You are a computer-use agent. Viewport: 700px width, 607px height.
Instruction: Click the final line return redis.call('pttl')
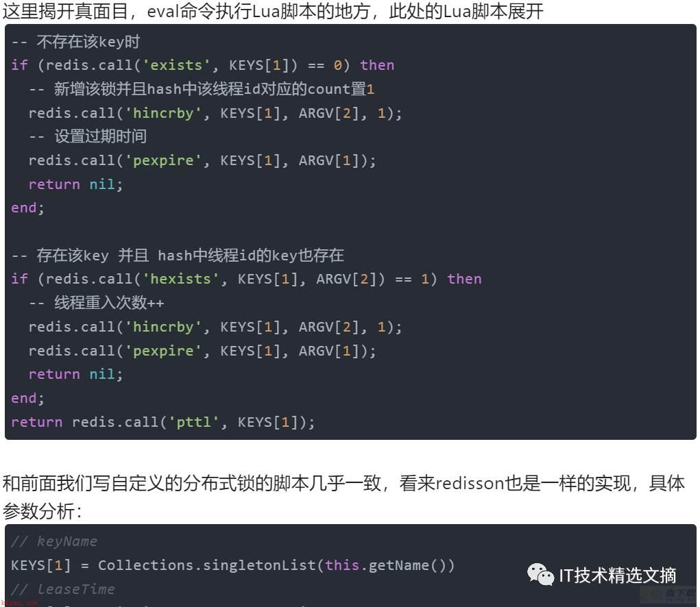coord(163,422)
